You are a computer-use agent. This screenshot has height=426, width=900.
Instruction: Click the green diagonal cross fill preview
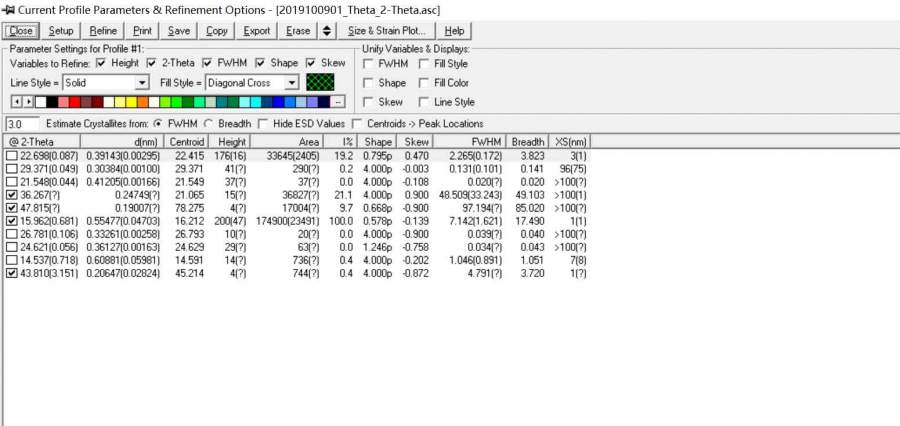(x=320, y=83)
